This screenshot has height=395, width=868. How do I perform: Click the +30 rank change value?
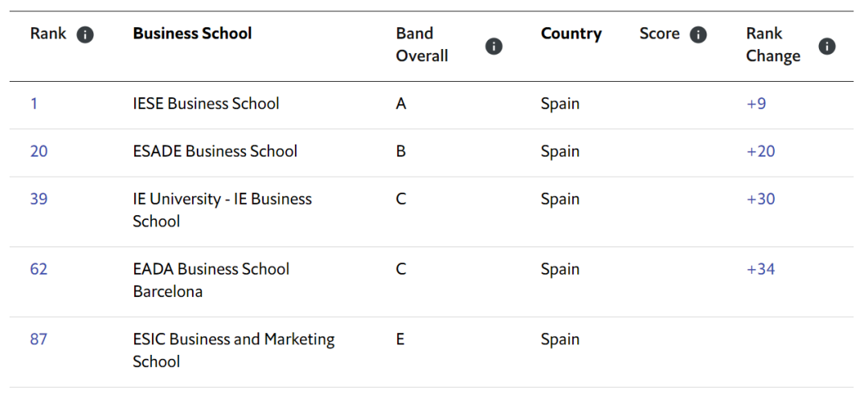(x=760, y=199)
